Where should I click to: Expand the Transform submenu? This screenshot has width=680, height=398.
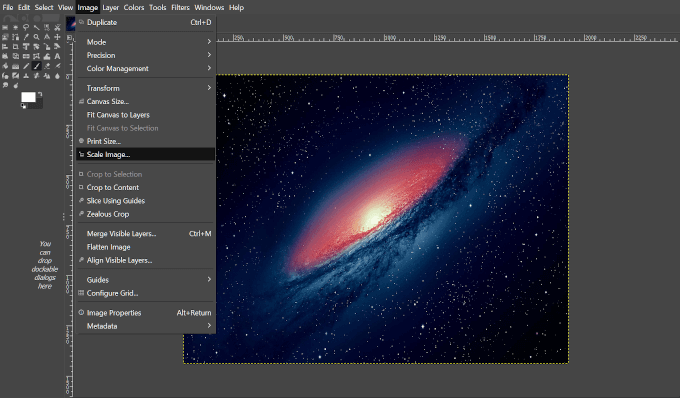coord(146,88)
